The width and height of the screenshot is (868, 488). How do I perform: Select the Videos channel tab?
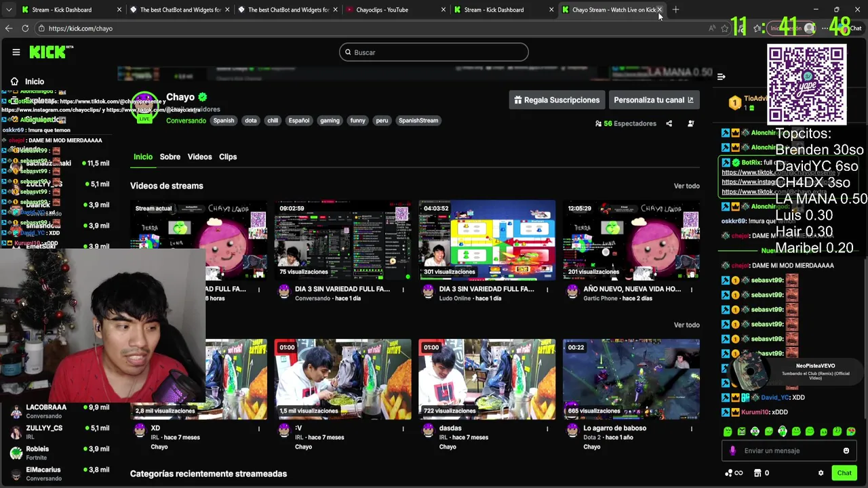point(199,157)
